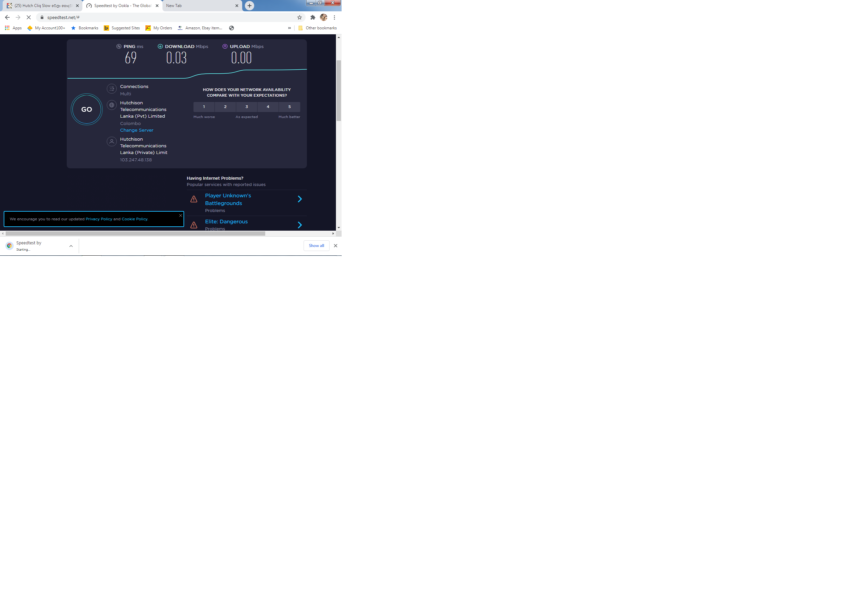Open the Cookie Policy link
Screen dimensions: 858x616
coord(134,219)
